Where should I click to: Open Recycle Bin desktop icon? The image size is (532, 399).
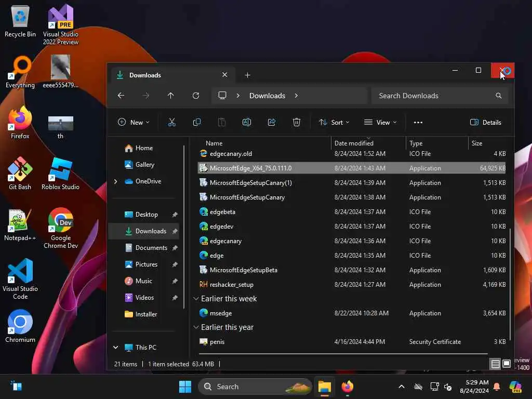[20, 22]
